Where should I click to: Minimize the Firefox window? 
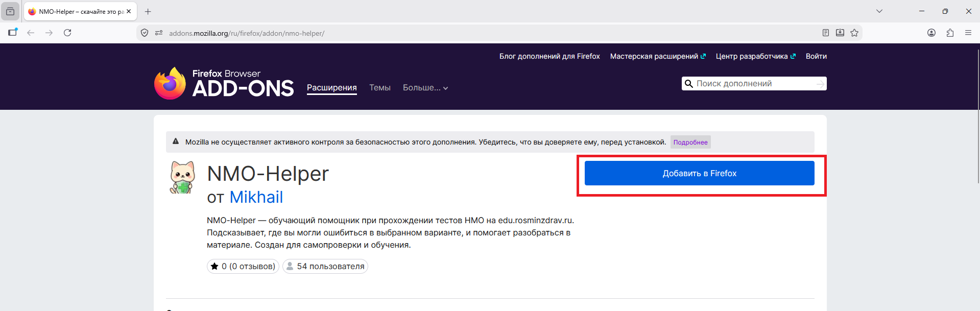coord(922,11)
